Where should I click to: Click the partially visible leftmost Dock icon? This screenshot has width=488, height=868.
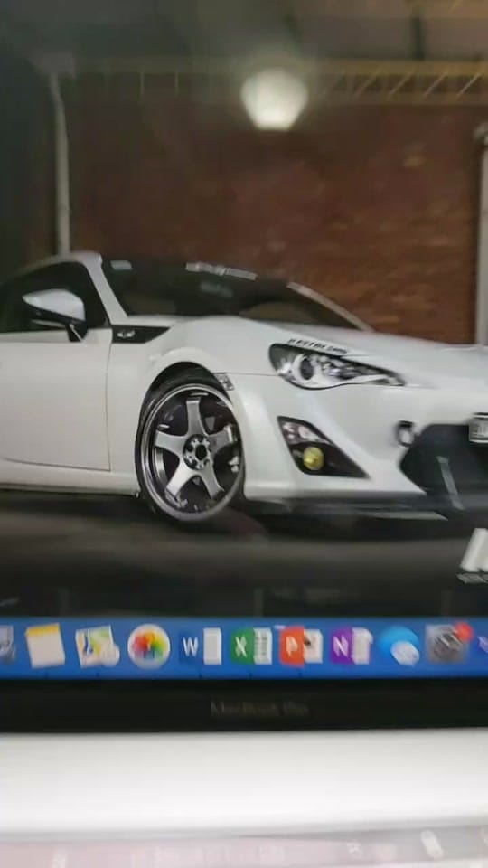[6, 645]
